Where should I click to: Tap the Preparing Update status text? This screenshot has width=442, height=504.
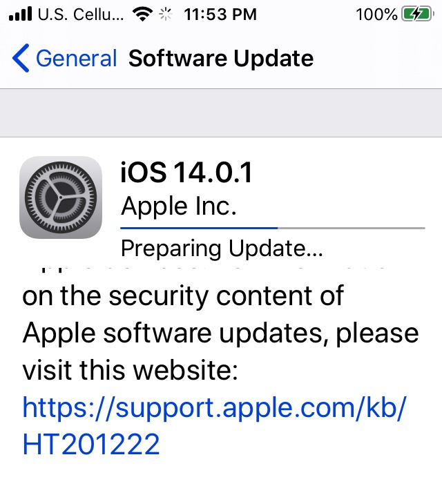[x=222, y=249]
